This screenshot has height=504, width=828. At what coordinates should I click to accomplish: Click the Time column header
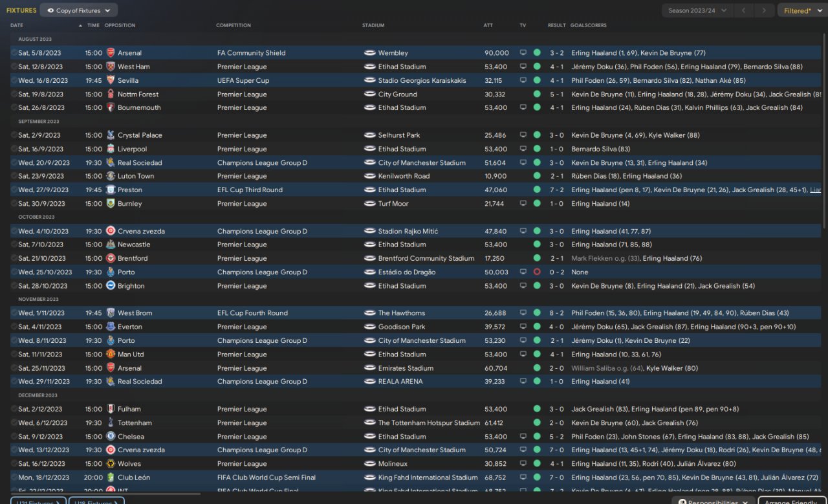pyautogui.click(x=93, y=25)
